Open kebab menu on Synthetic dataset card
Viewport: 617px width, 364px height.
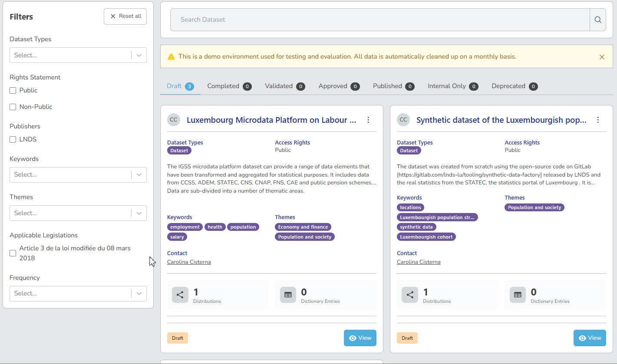pos(598,120)
